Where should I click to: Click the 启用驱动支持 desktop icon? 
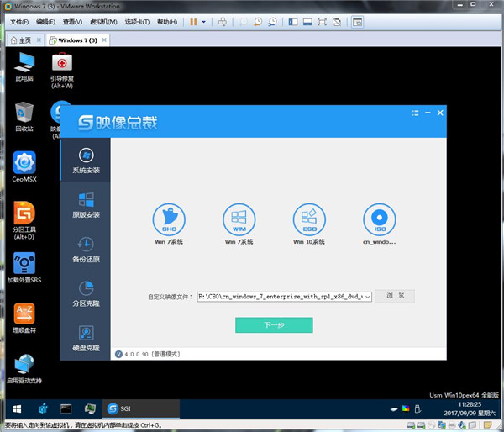point(24,369)
